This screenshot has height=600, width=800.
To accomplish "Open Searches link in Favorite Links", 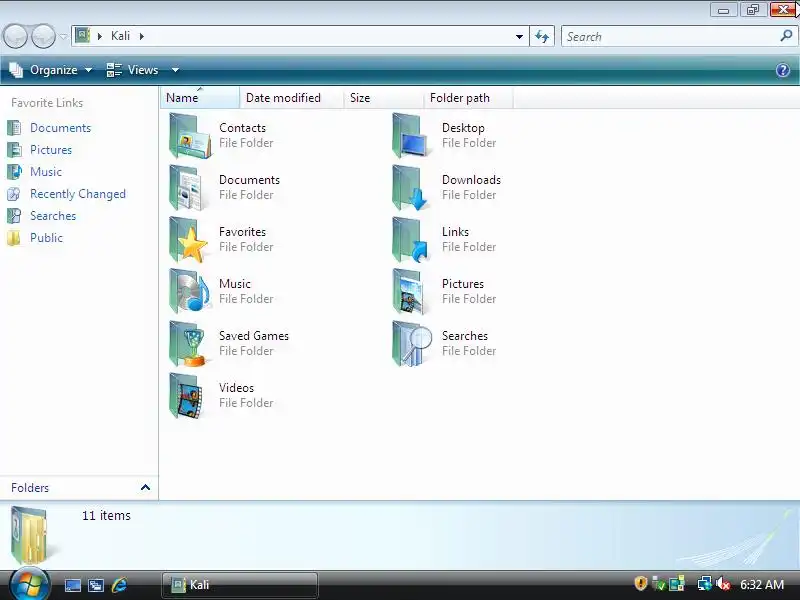I will point(53,216).
